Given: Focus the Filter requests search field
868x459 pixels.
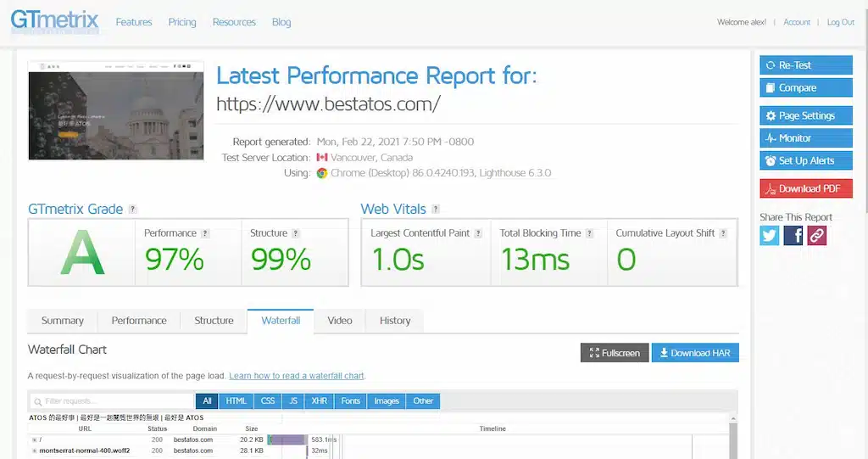Looking at the screenshot, I should (111, 400).
